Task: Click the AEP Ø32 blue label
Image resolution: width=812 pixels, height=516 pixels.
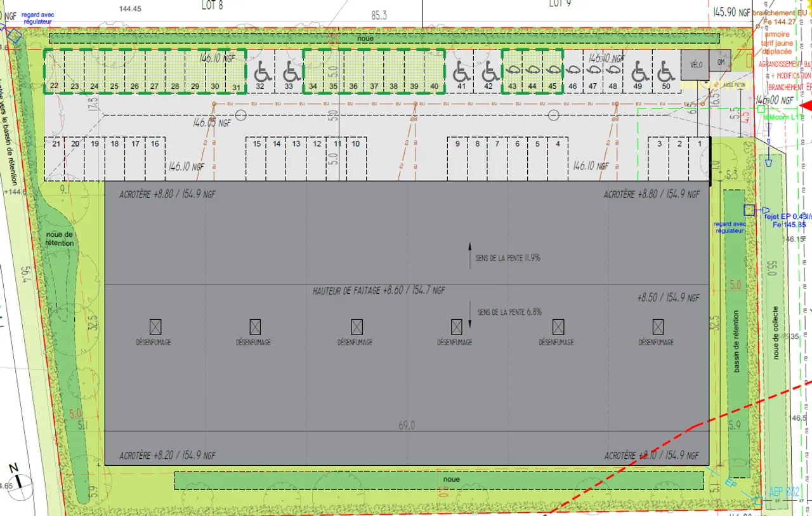Action: 785,491
